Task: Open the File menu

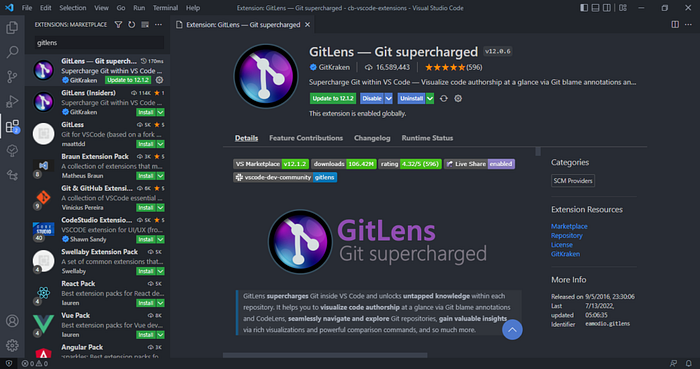Action: point(27,8)
